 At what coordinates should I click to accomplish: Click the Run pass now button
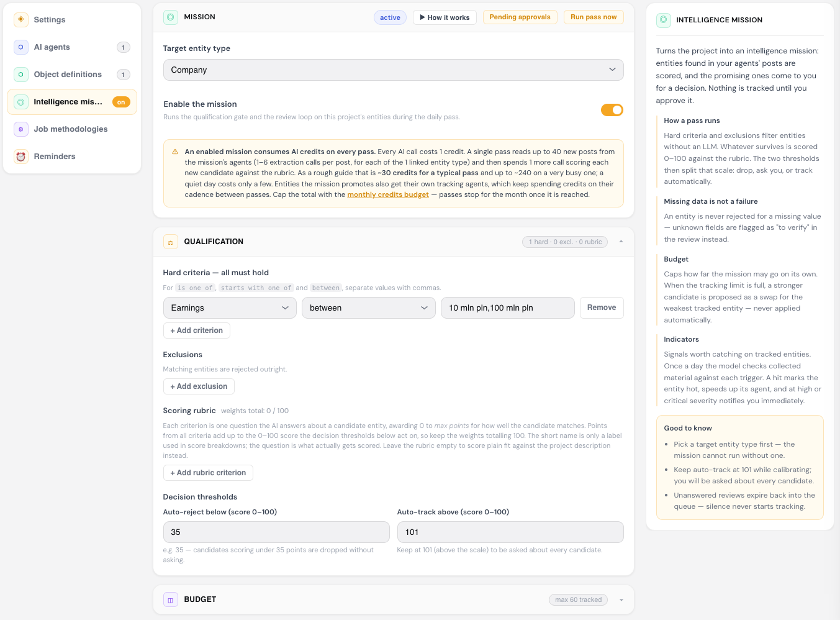[x=594, y=17]
